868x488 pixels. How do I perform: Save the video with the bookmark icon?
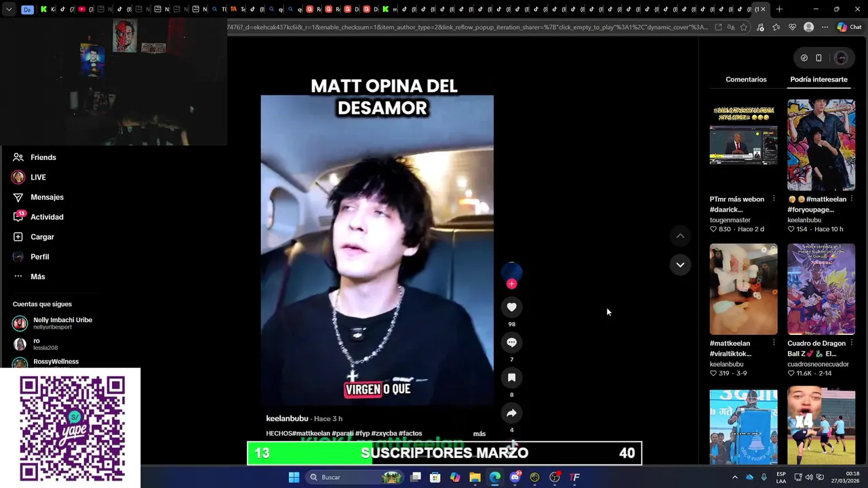point(511,378)
